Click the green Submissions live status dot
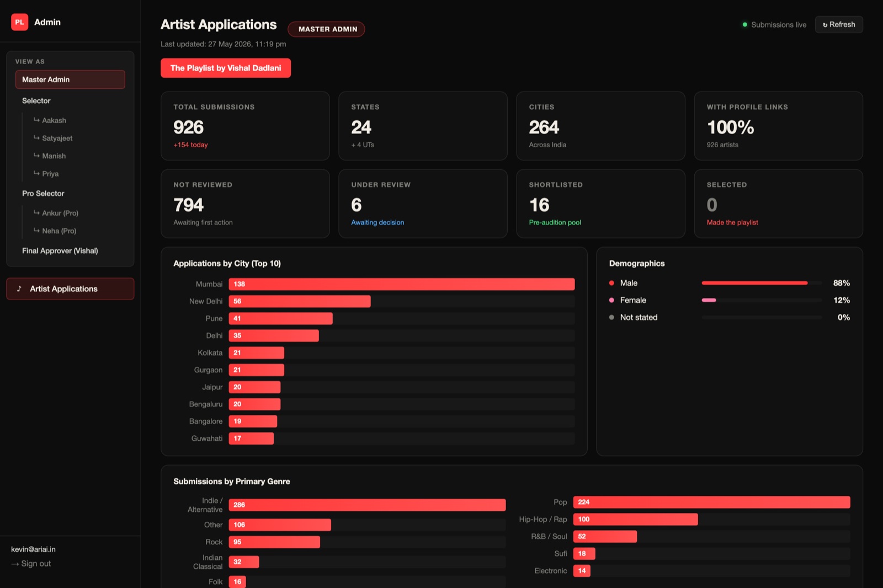The height and width of the screenshot is (588, 883). click(x=745, y=25)
